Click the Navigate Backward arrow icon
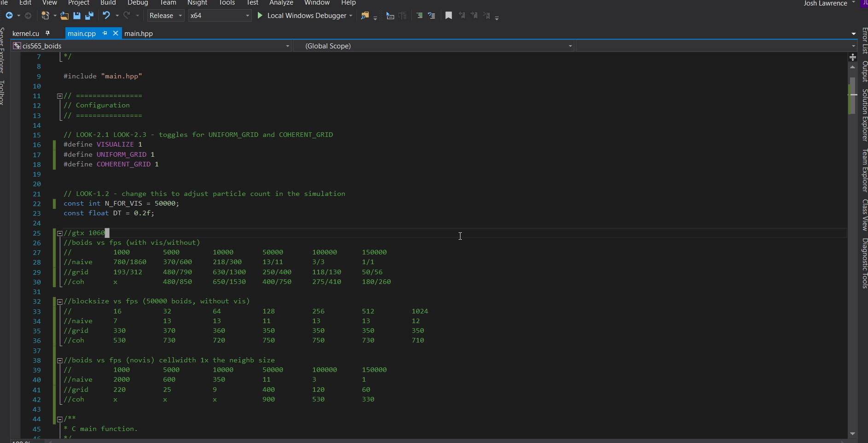Viewport: 868px width, 443px height. tap(9, 16)
